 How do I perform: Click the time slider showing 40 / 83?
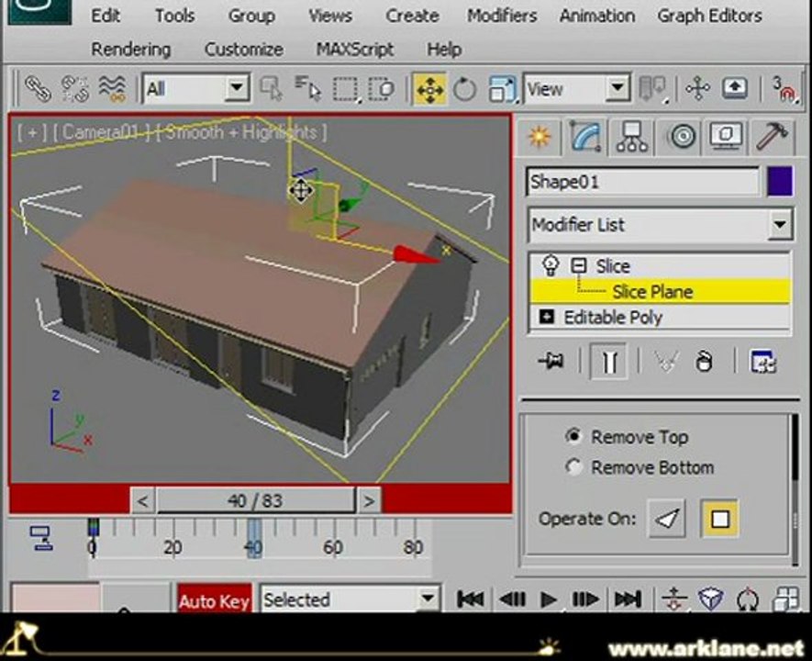[255, 500]
